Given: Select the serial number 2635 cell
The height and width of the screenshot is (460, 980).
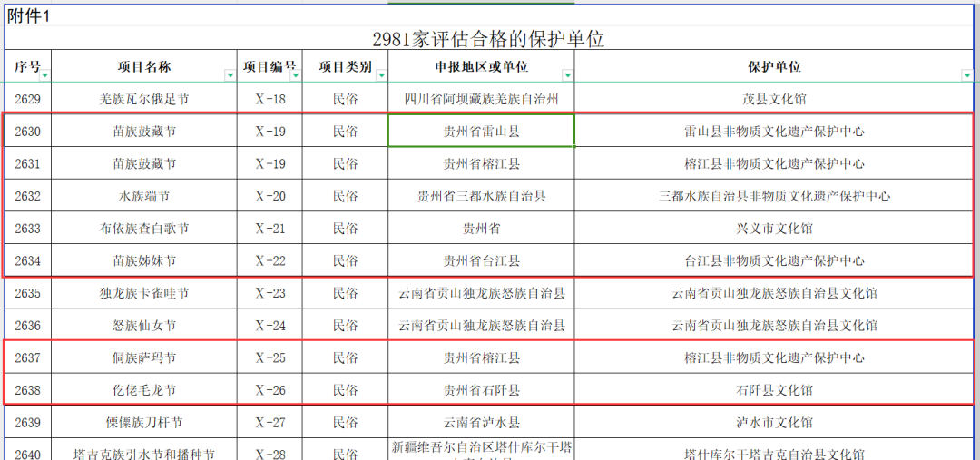Looking at the screenshot, I should point(28,293).
